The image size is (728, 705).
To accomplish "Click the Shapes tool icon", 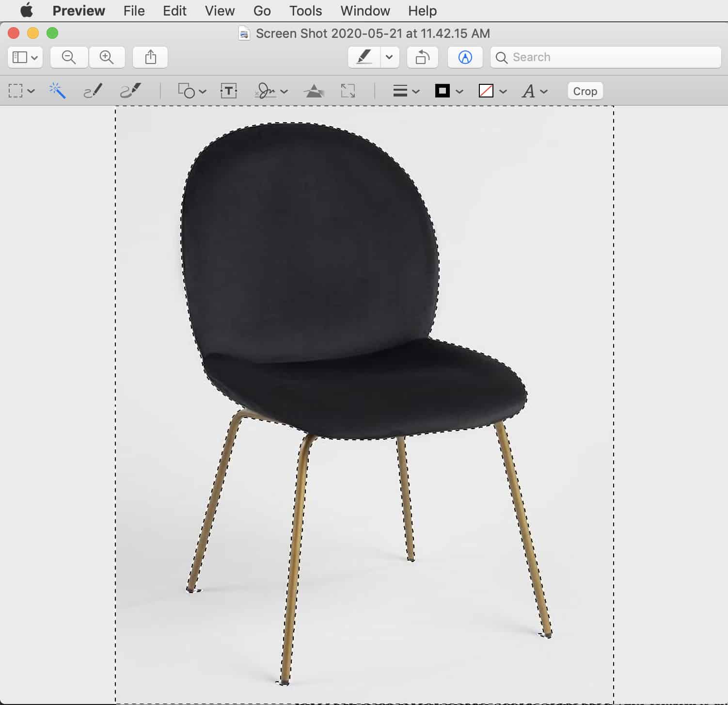I will pyautogui.click(x=187, y=91).
